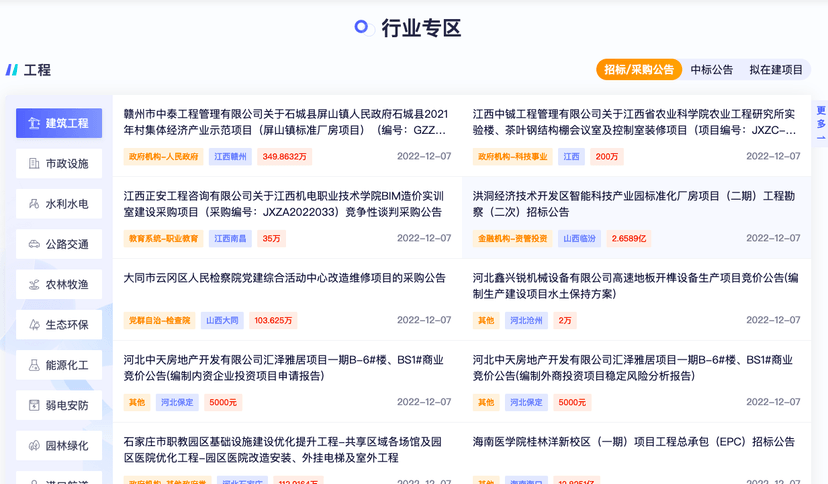This screenshot has width=828, height=484.
Task: Open 园林绿化 category
Action: coord(59,445)
